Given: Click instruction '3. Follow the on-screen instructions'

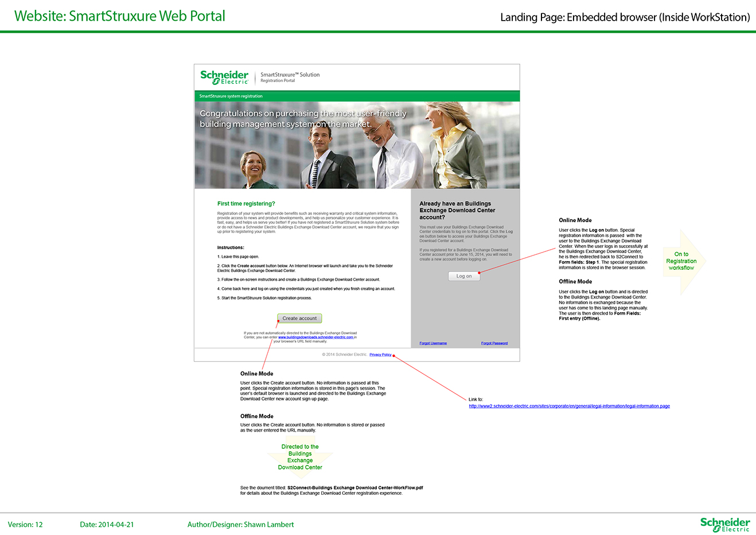Looking at the screenshot, I should click(298, 280).
